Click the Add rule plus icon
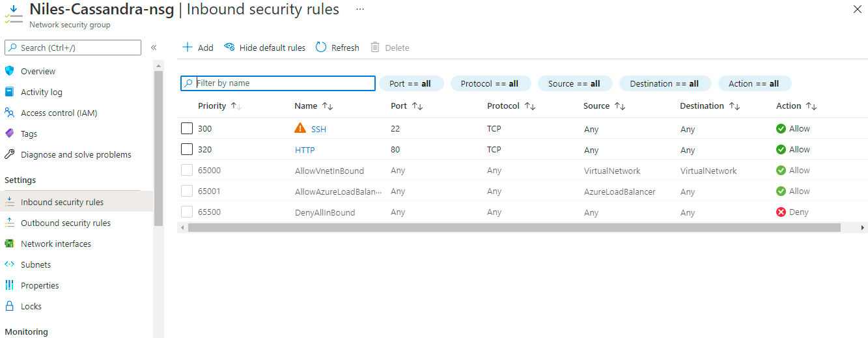 point(188,48)
